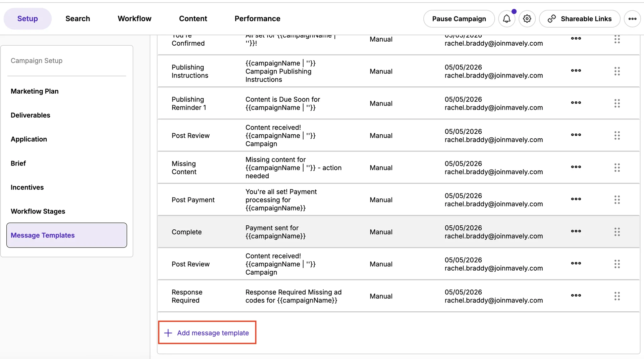Click drag handle for Post Review above Missing Content
This screenshot has width=644, height=359.
coord(617,135)
